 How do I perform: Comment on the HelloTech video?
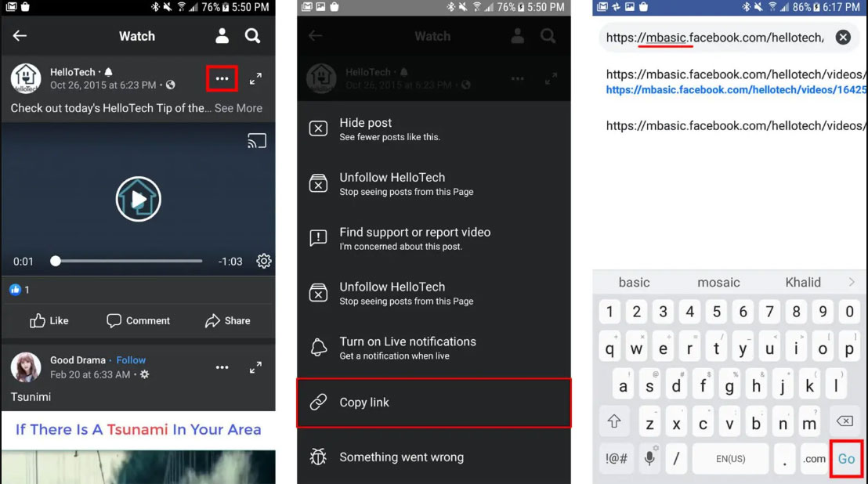pyautogui.click(x=139, y=321)
